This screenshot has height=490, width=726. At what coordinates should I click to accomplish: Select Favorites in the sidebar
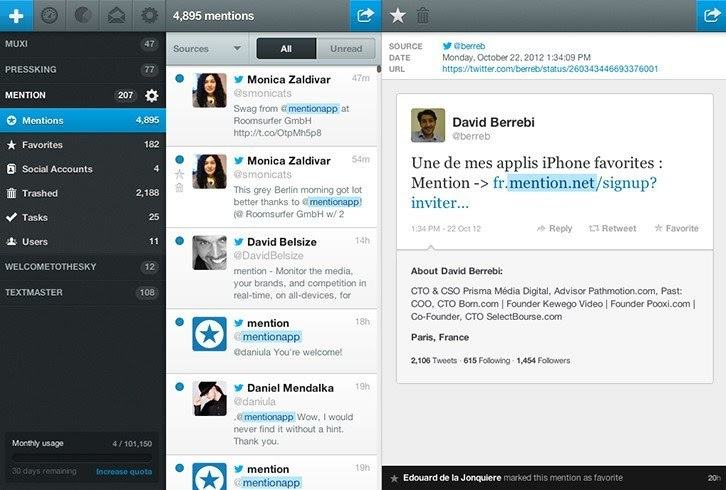pos(82,144)
